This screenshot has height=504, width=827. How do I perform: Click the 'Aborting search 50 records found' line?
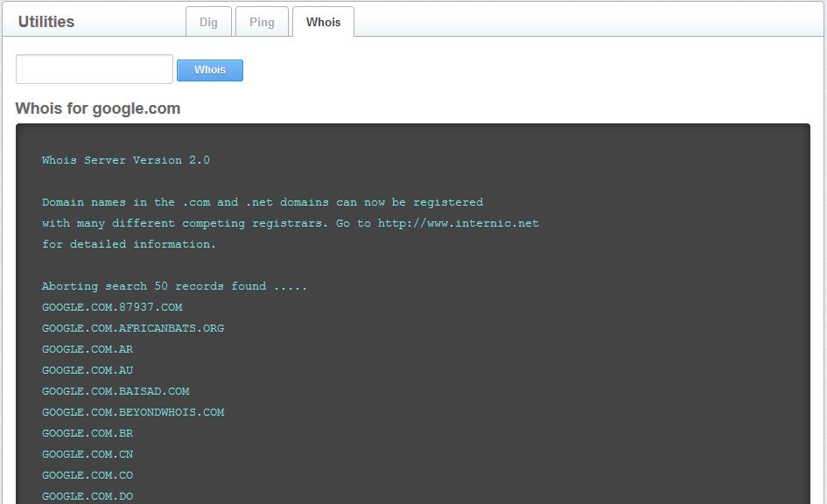(x=175, y=286)
